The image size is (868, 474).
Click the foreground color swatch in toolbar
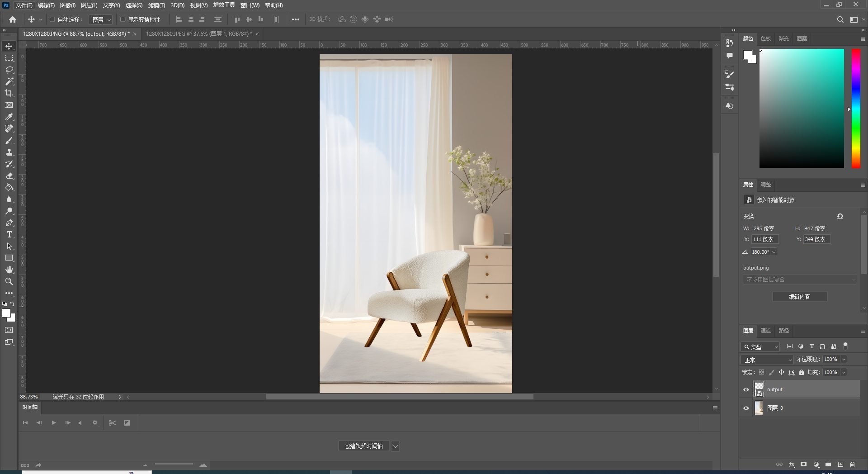point(6,313)
